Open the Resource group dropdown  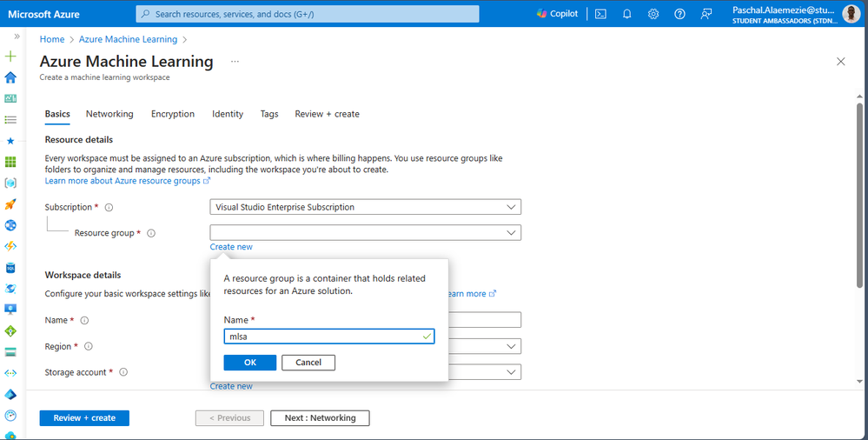coord(365,233)
